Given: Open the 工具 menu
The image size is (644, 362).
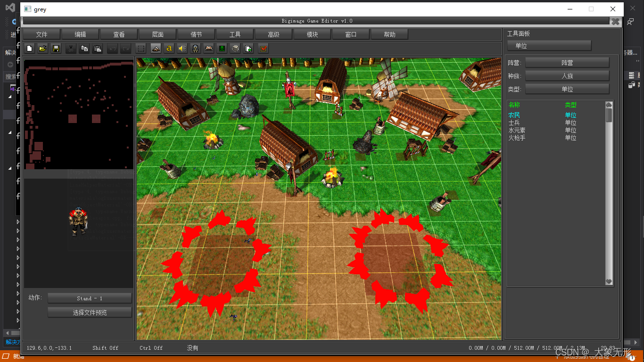Looking at the screenshot, I should 235,34.
